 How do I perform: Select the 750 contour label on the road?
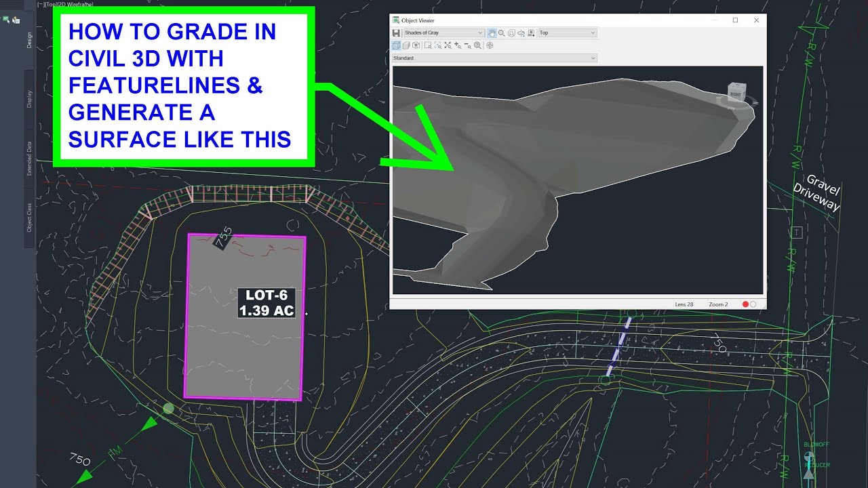pos(720,344)
